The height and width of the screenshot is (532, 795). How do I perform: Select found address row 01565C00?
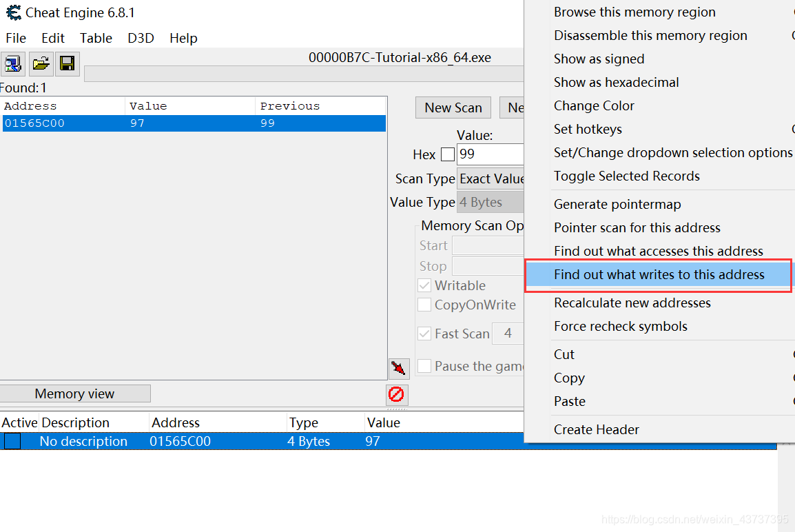(194, 123)
